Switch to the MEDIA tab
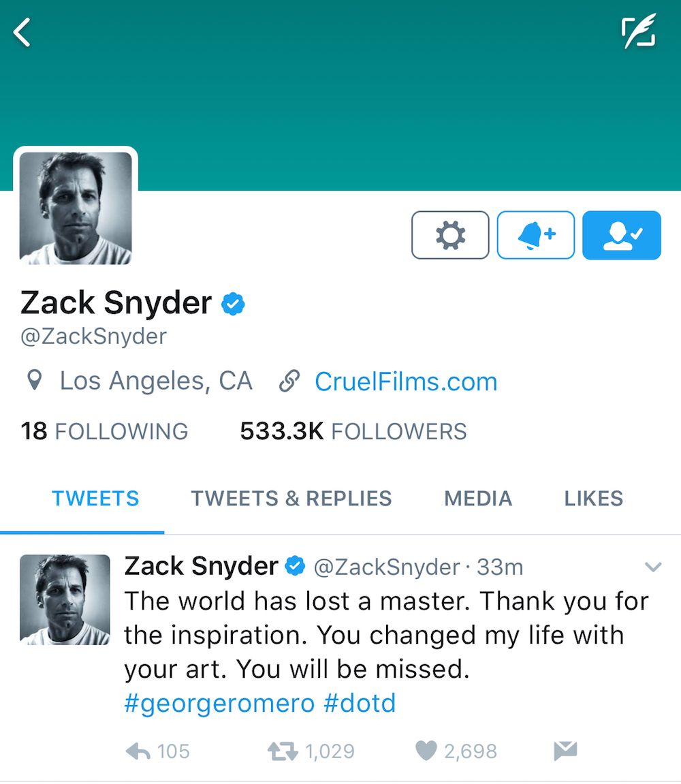 pyautogui.click(x=477, y=499)
